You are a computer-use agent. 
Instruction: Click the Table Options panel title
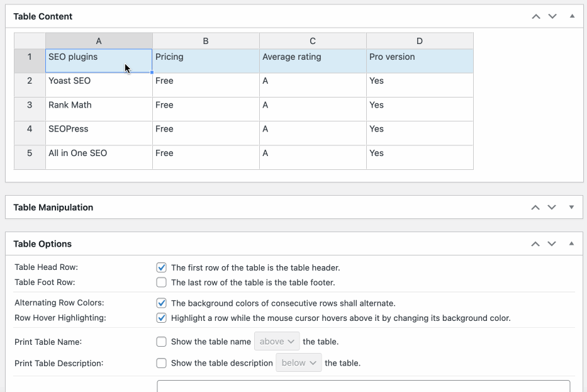click(42, 244)
